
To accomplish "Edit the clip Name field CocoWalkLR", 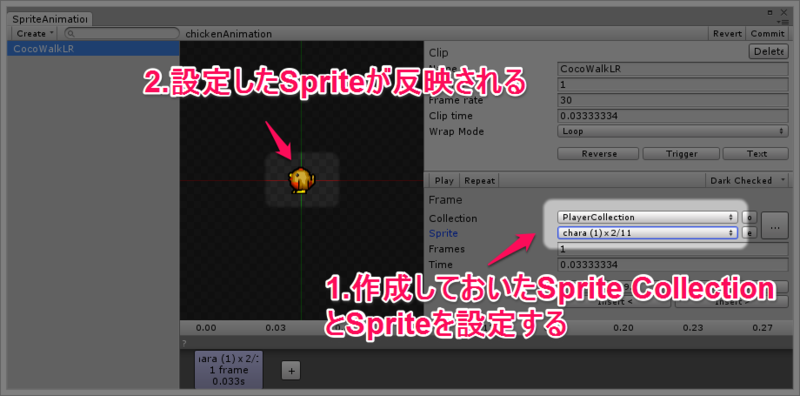I will click(x=673, y=69).
